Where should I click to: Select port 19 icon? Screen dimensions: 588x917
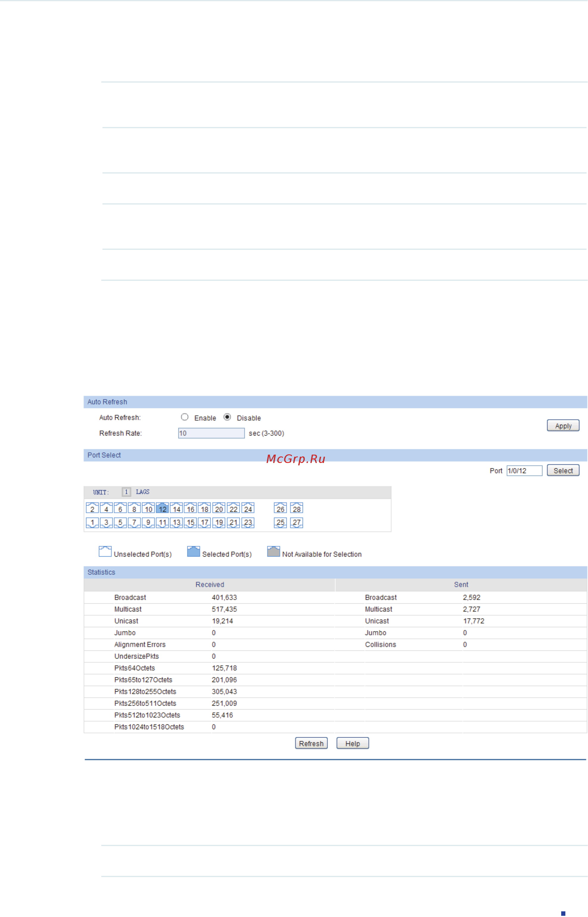coord(219,523)
